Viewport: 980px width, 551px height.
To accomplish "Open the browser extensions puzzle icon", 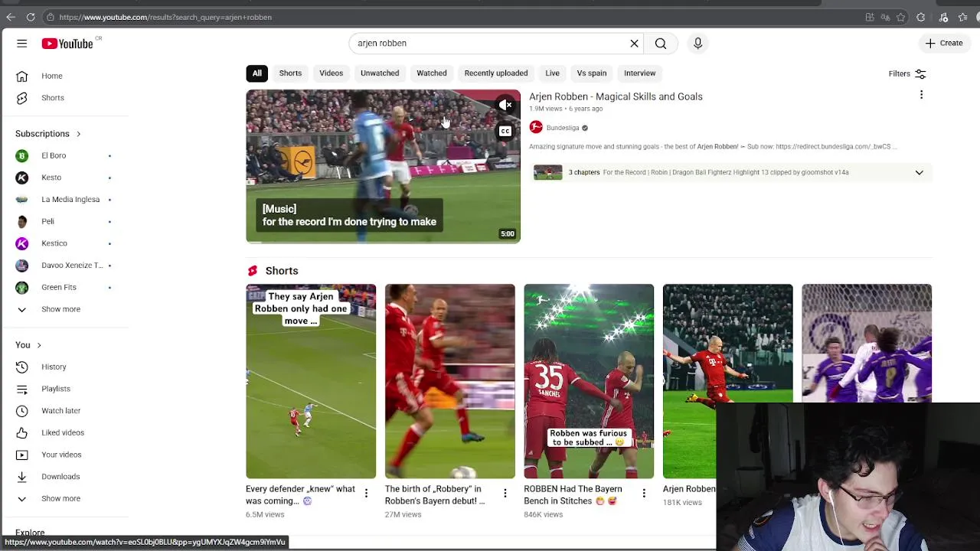I will [x=921, y=17].
